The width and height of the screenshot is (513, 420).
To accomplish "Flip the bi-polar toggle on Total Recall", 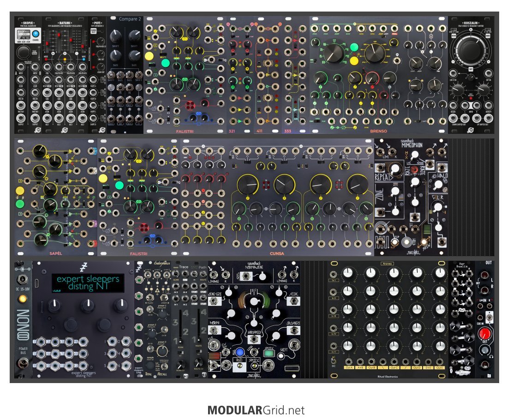I will pyautogui.click(x=150, y=298).
